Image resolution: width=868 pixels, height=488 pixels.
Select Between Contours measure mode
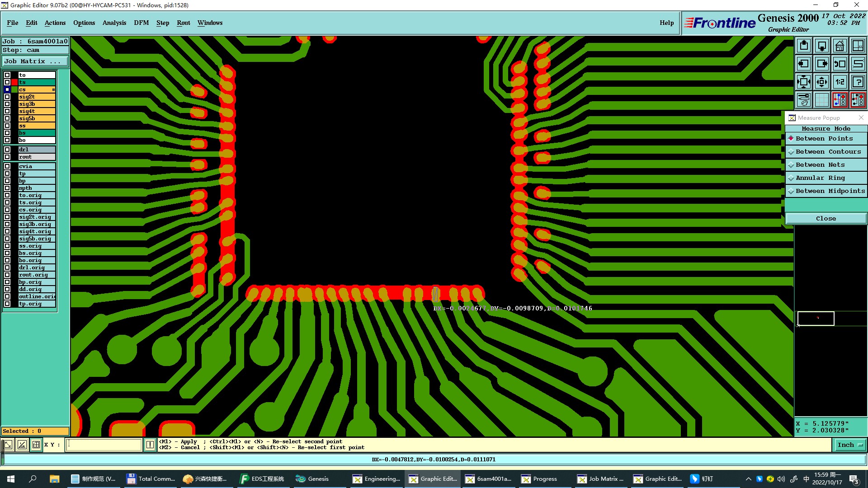(826, 152)
